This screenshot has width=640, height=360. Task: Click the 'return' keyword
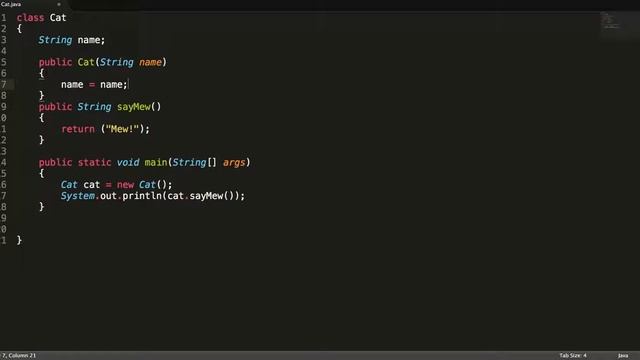(x=78, y=129)
